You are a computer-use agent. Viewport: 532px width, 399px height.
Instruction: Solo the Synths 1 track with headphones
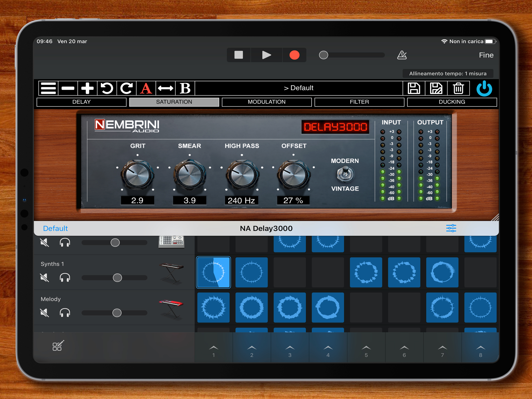pyautogui.click(x=65, y=278)
